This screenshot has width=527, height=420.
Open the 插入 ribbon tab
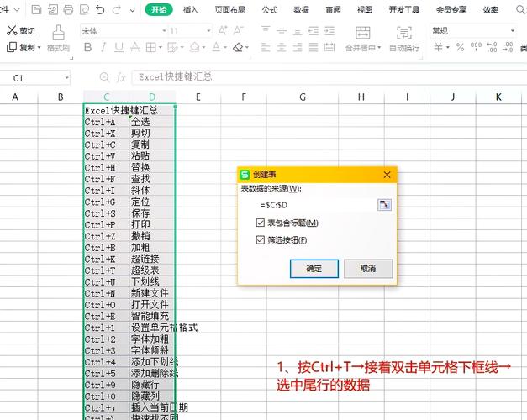pos(190,10)
